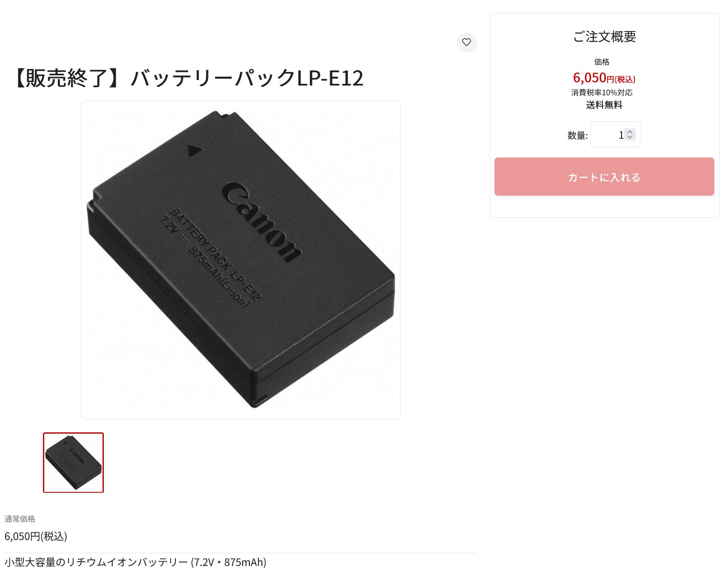728x580 pixels.
Task: Click the カートに入れる button
Action: (604, 177)
